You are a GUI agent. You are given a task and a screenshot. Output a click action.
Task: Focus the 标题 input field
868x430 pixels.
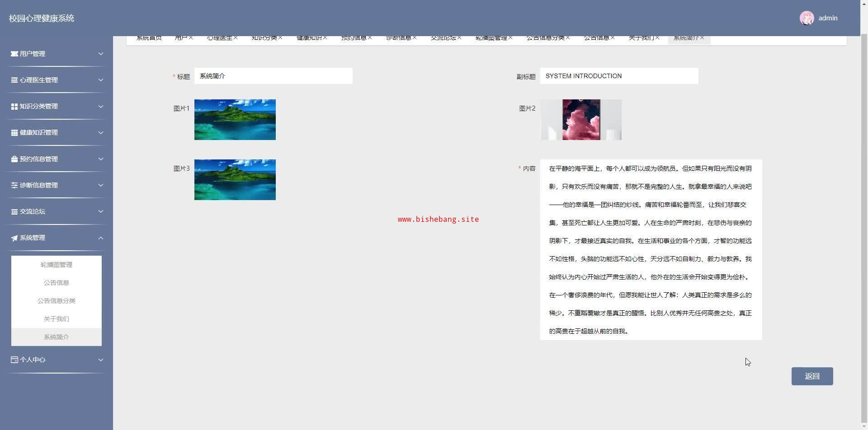point(274,76)
